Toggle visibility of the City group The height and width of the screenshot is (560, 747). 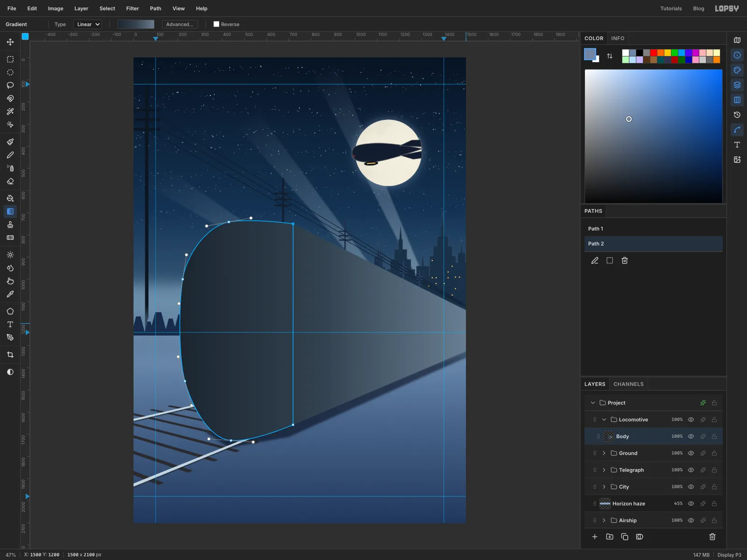tap(691, 487)
